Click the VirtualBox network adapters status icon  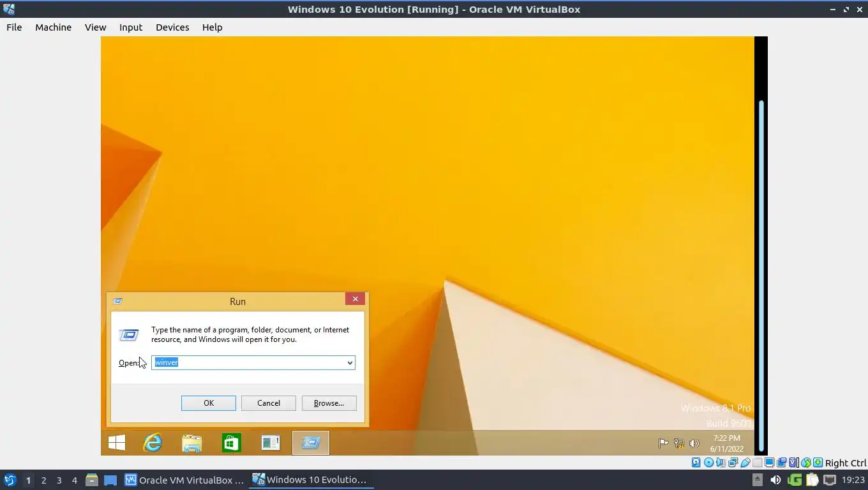(733, 463)
